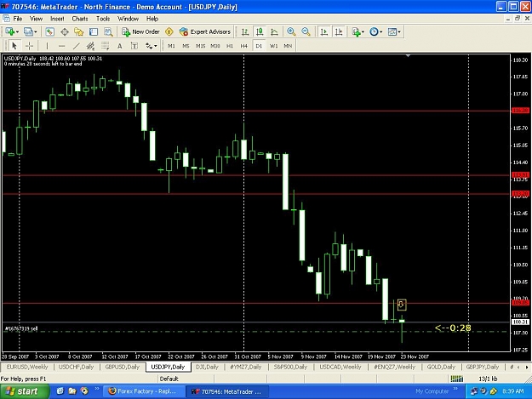This screenshot has height=399, width=532.
Task: Switch chart to Bar Chart mode
Action: click(x=245, y=31)
